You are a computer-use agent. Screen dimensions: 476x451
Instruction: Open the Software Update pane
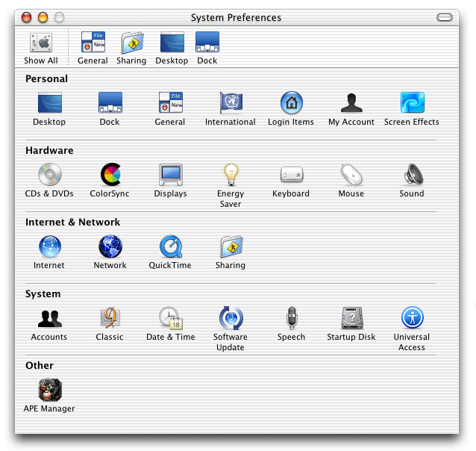[231, 318]
